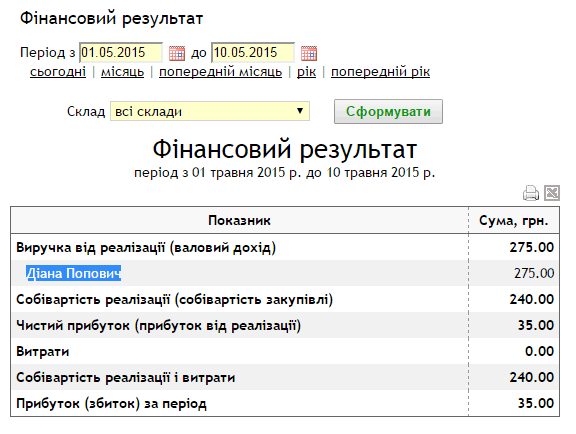Click the 0.00 value for Витрати
Image resolution: width=576 pixels, height=434 pixels.
tap(539, 351)
